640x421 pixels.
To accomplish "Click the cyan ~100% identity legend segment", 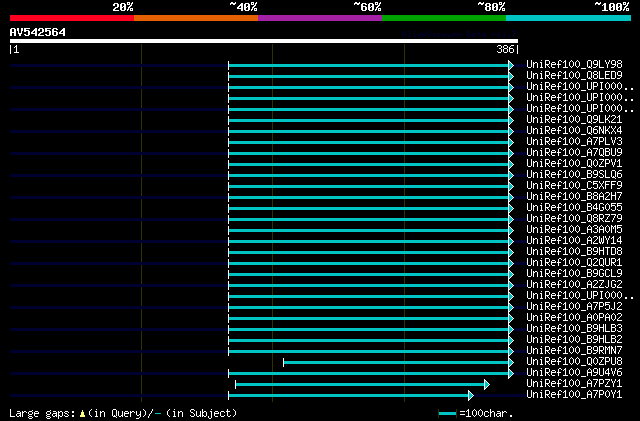I will tap(569, 18).
